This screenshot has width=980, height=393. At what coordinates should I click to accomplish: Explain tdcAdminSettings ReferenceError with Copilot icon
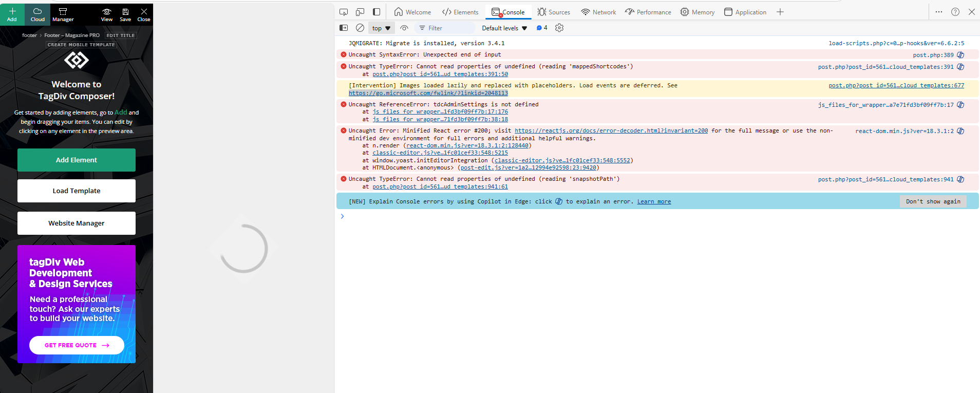[x=960, y=105]
